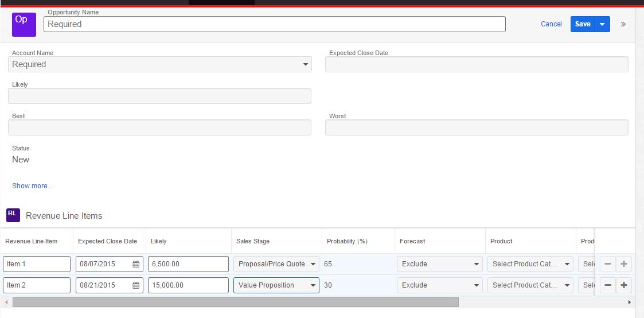Add a row after Item 1 with plus button
Image resolution: width=644 pixels, height=318 pixels.
point(624,264)
